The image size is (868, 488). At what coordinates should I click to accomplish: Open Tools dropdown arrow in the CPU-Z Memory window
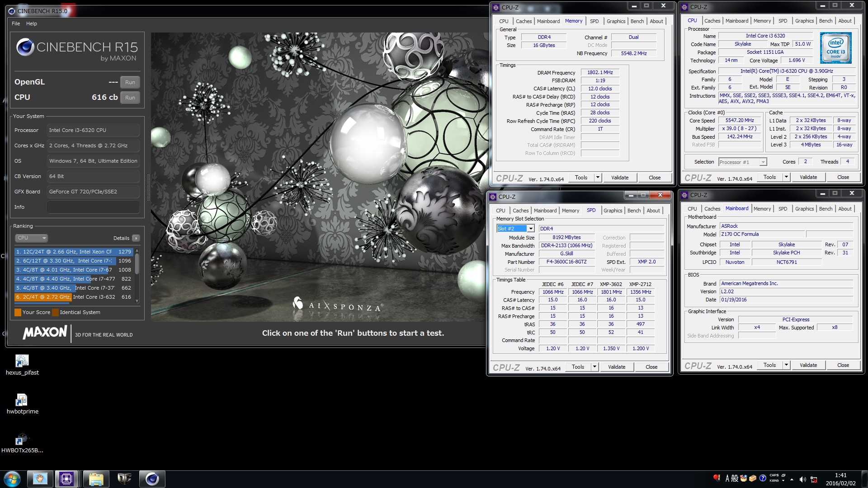[598, 178]
